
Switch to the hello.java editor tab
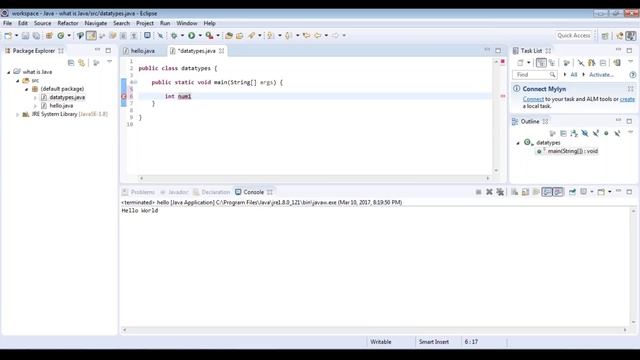142,51
